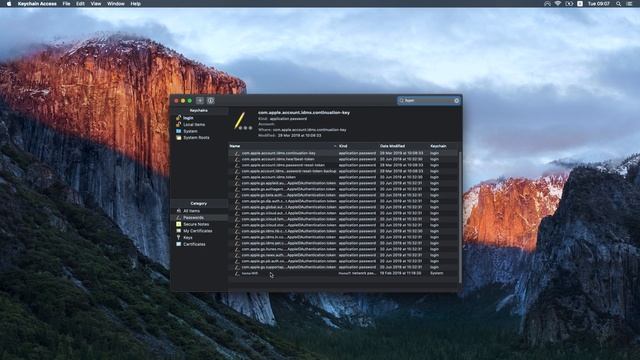
Task: Click the key icon of the home-Wifi row
Action: pos(237,273)
